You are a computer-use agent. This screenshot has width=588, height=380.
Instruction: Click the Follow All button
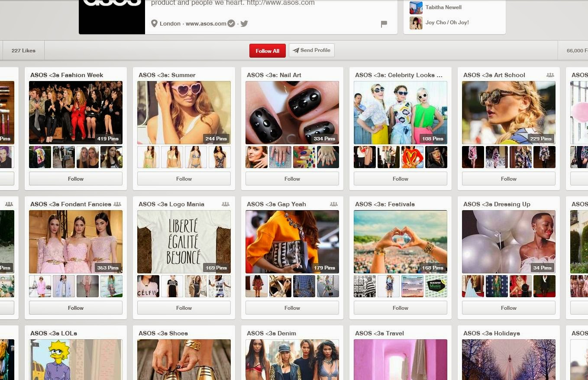click(268, 51)
